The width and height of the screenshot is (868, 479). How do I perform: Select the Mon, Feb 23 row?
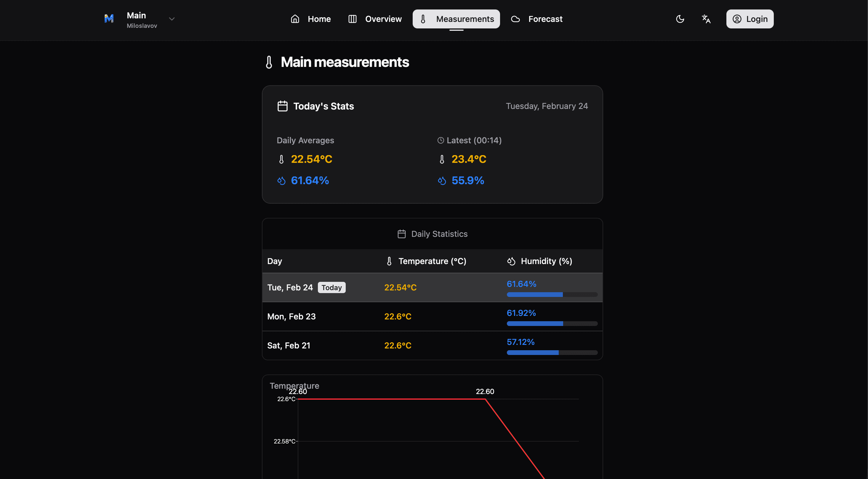(292, 316)
